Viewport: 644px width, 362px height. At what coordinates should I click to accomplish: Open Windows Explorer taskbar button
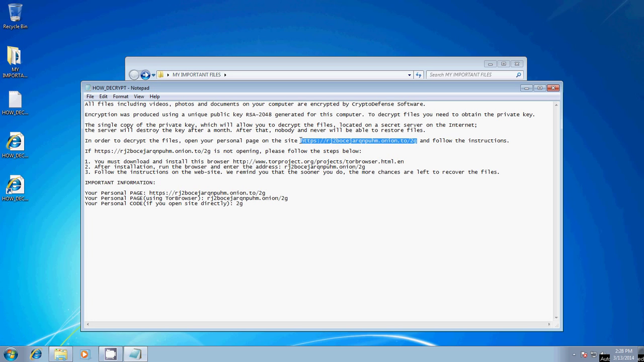click(60, 354)
